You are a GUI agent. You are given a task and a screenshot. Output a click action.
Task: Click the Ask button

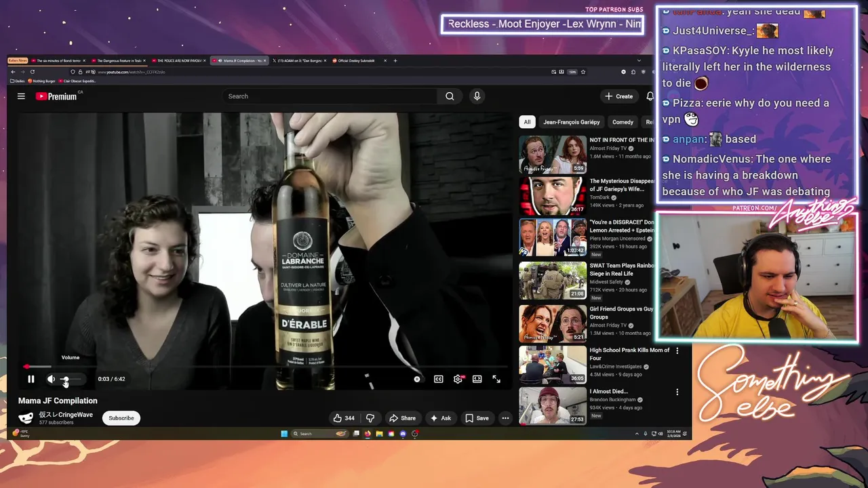(441, 418)
